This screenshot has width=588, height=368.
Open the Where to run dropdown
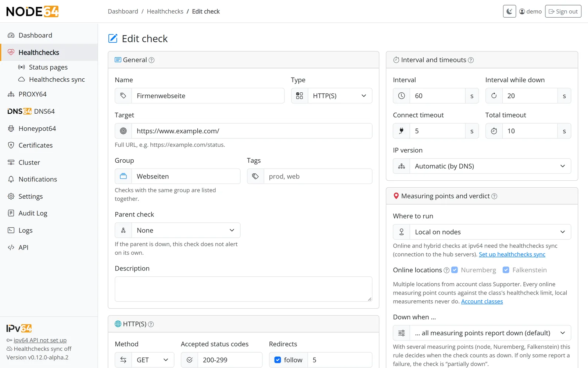click(490, 232)
